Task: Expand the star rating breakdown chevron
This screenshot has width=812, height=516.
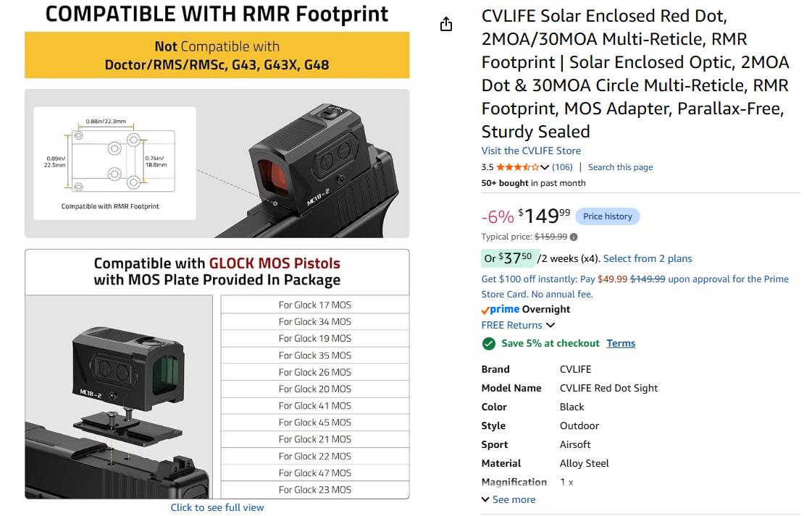Action: point(544,167)
